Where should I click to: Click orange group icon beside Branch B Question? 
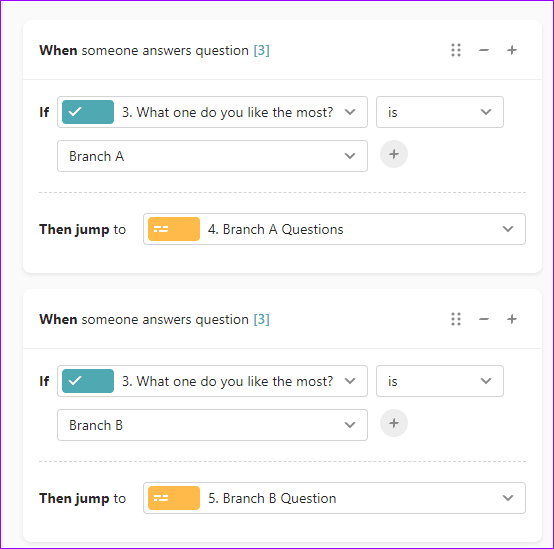point(174,498)
